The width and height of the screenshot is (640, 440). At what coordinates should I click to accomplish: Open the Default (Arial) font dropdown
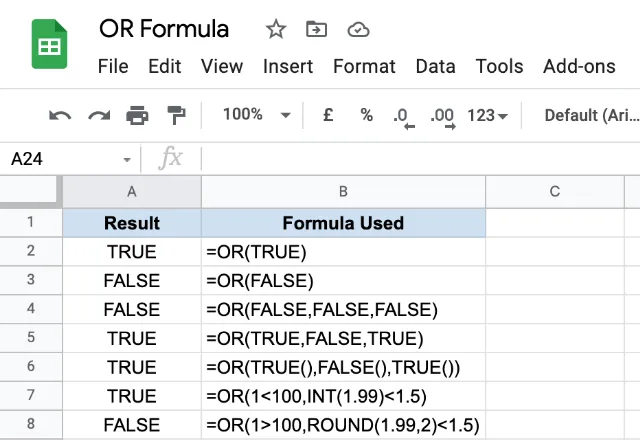pyautogui.click(x=592, y=116)
